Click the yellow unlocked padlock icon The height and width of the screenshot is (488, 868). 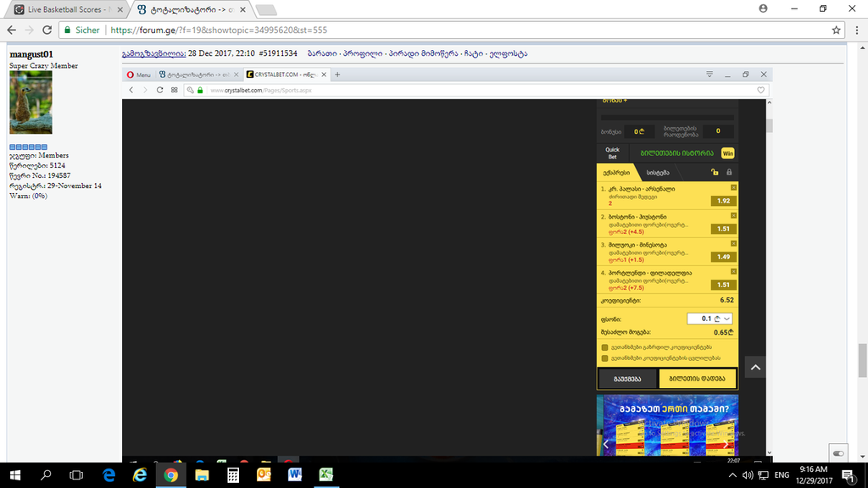click(x=715, y=172)
